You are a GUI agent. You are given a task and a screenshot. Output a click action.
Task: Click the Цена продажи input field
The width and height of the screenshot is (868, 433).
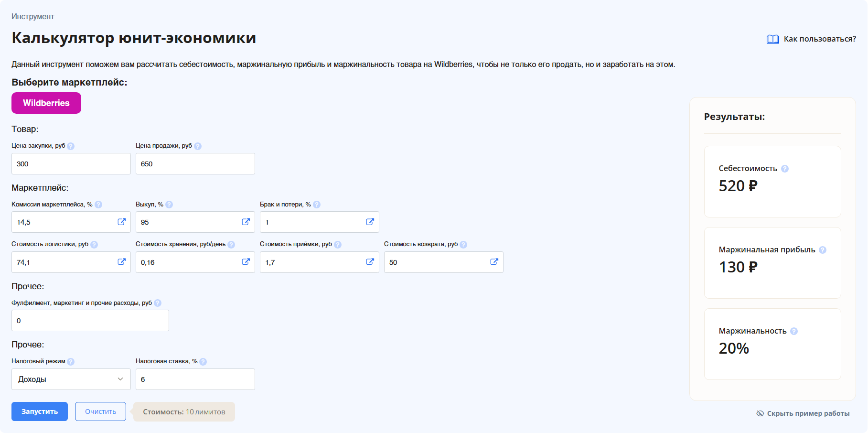(195, 164)
